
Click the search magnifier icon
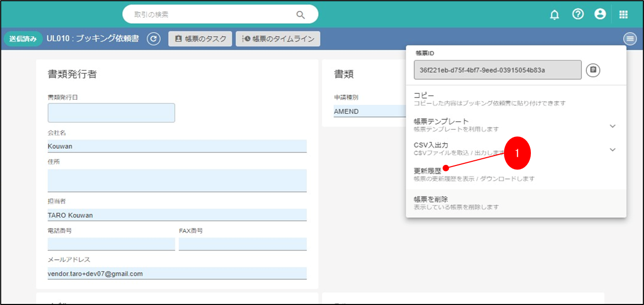tap(301, 15)
